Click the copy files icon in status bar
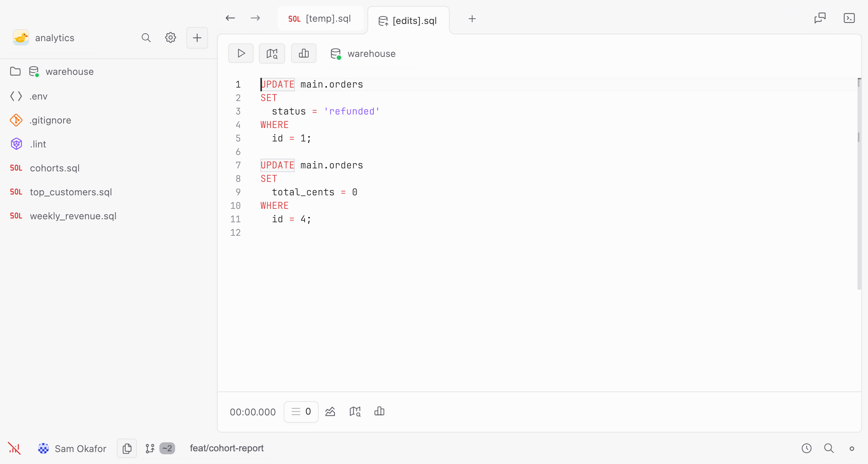 coord(127,448)
